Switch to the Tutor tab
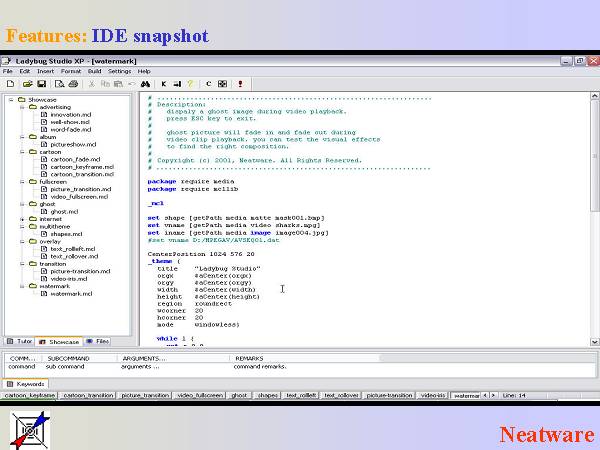This screenshot has width=600, height=450. (20, 341)
